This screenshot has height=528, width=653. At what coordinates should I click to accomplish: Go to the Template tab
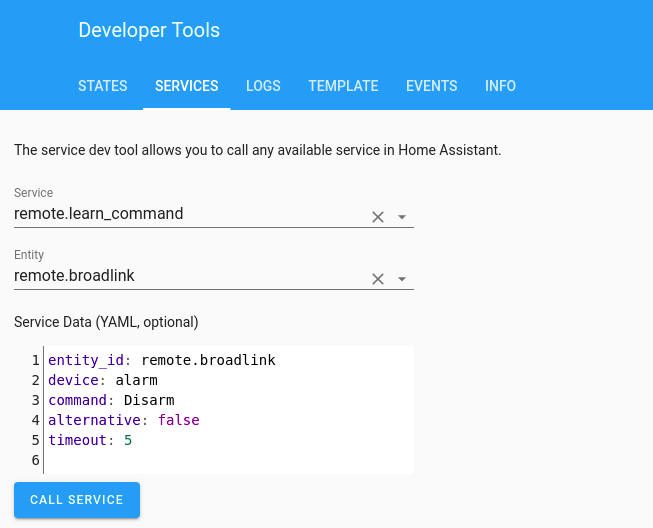pyautogui.click(x=343, y=86)
